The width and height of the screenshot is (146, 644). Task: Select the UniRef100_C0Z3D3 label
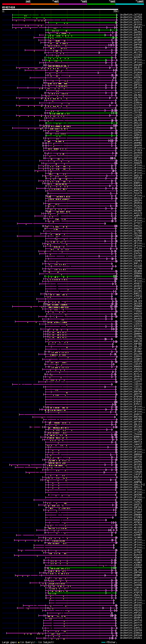pyautogui.click(x=131, y=55)
